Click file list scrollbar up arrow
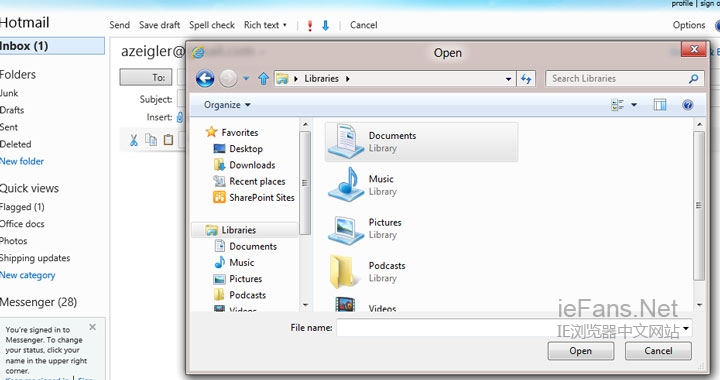Screen dimensions: 720x380 (x=699, y=124)
